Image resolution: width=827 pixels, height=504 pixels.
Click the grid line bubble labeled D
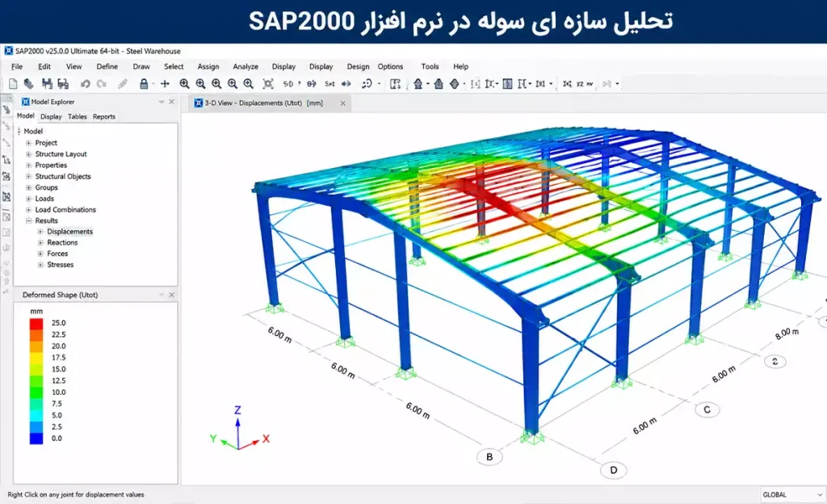tap(614, 470)
